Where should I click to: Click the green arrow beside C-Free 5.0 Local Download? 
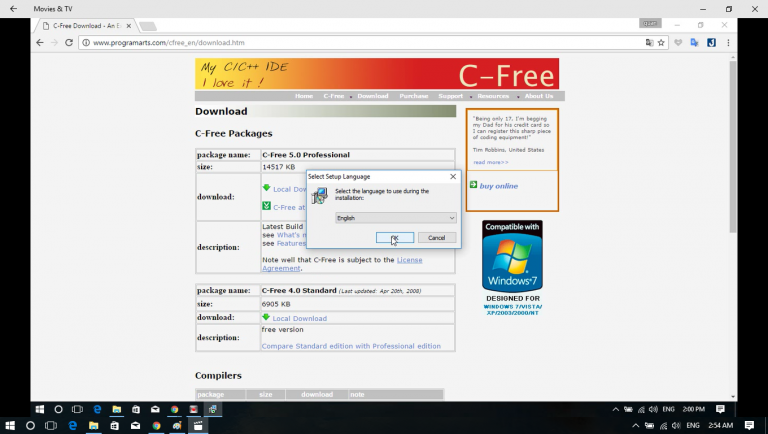coord(266,188)
